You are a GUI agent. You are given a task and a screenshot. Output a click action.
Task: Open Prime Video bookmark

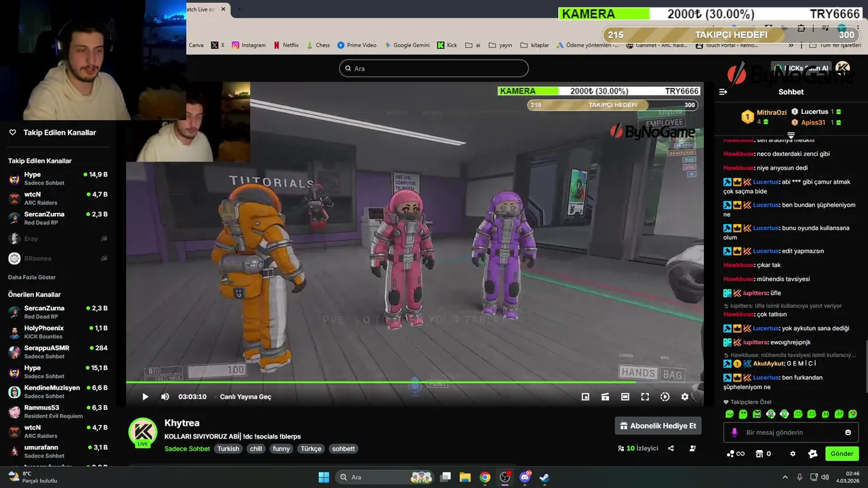coord(357,45)
